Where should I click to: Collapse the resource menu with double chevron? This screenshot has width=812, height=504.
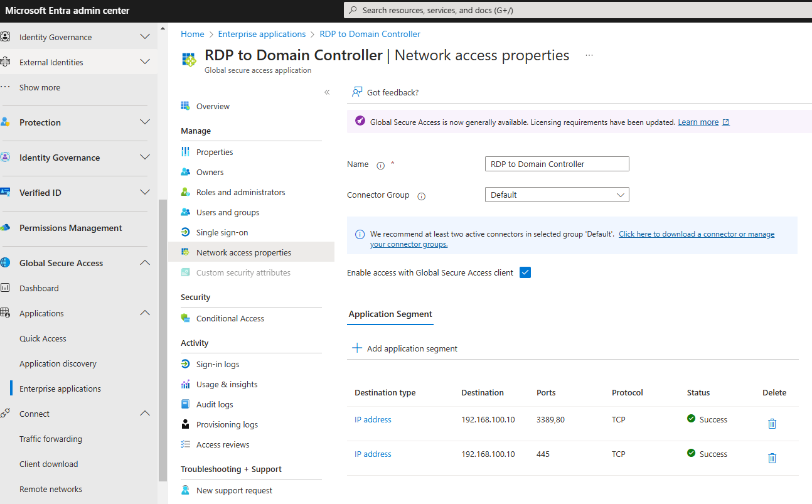click(327, 92)
